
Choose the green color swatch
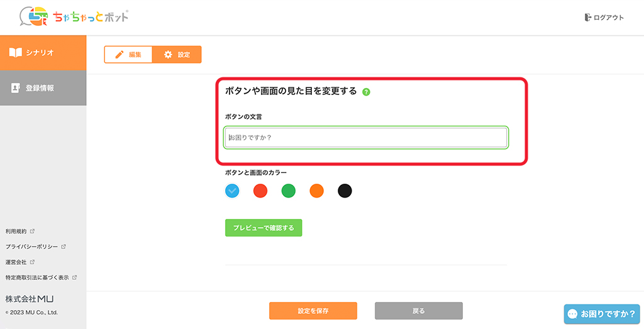tap(289, 191)
